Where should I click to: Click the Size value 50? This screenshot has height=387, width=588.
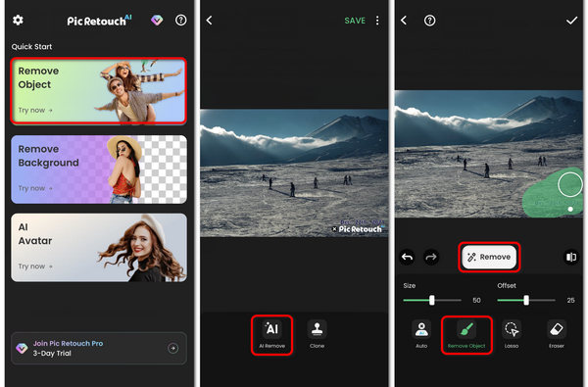coord(476,301)
